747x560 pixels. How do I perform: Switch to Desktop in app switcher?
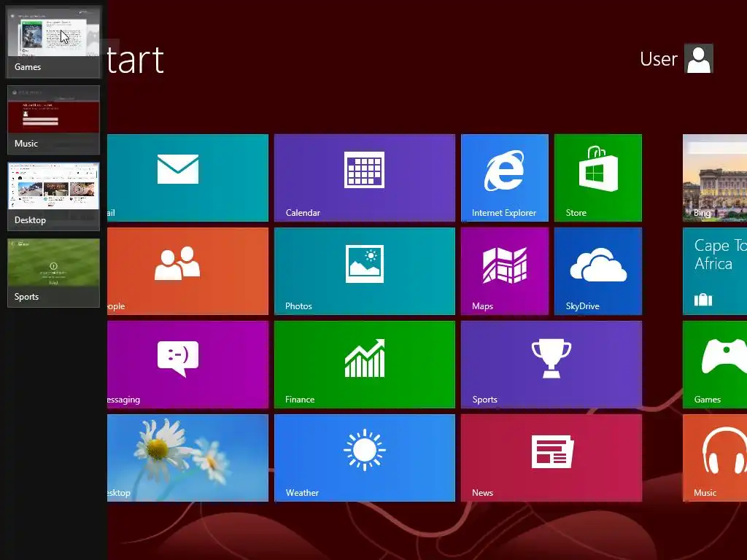tap(53, 197)
